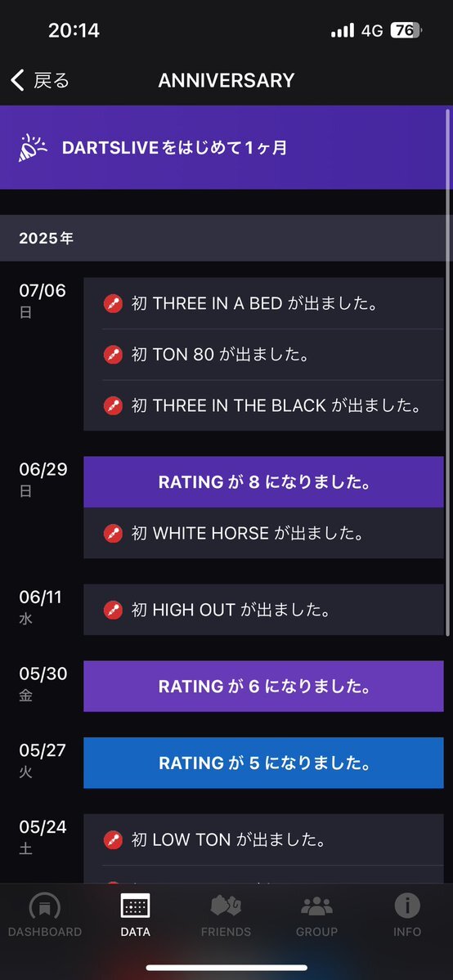Open the RATING が 8 banner
This screenshot has height=980, width=453.
(x=263, y=482)
